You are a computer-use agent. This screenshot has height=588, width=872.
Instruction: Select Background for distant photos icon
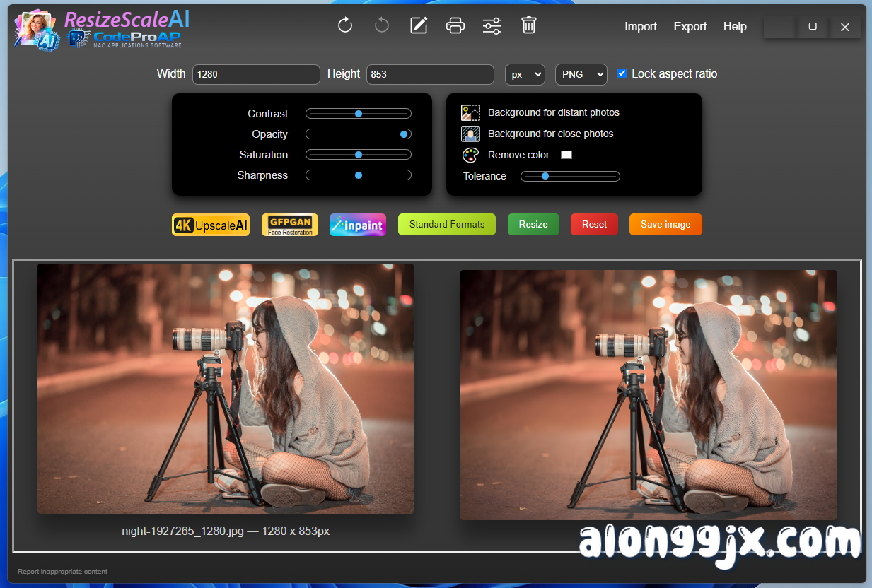tap(470, 113)
